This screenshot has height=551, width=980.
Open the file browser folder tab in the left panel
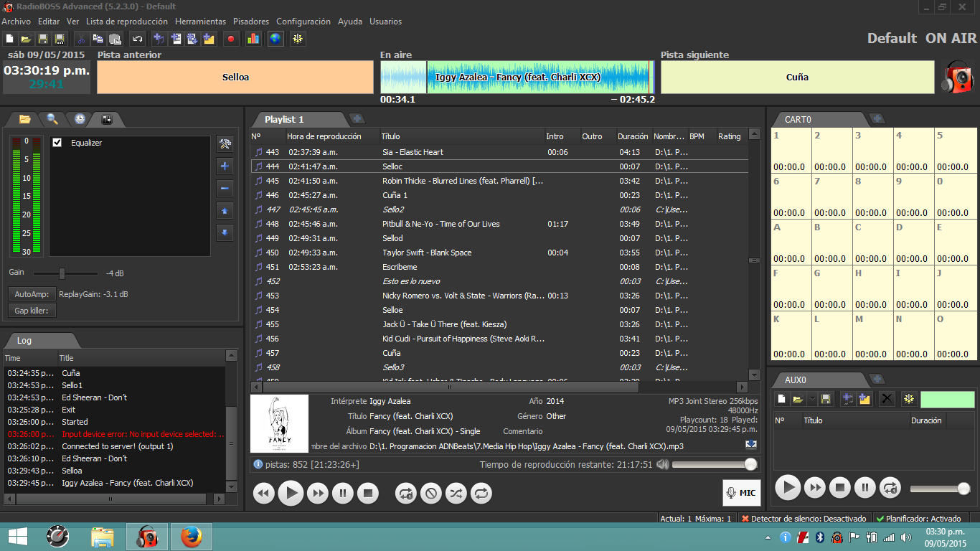[25, 119]
